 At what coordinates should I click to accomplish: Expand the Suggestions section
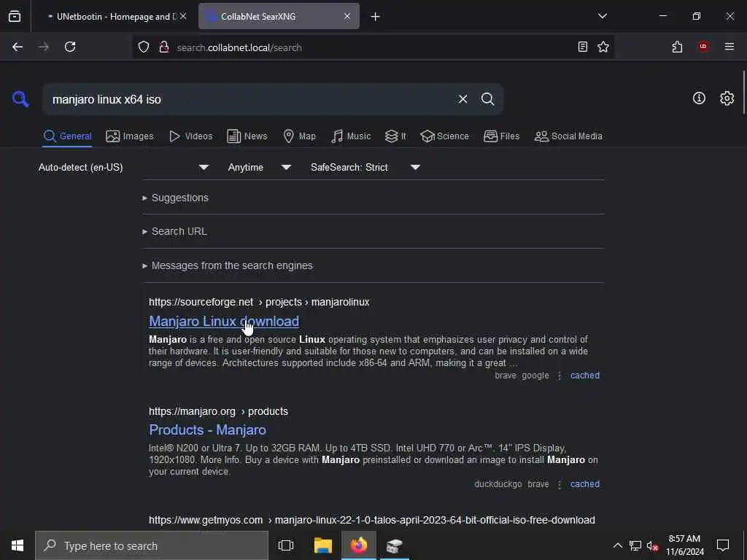pos(175,198)
